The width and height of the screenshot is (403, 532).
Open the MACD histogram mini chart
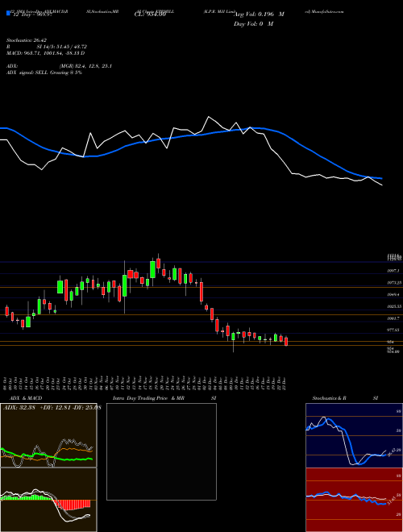48,500
